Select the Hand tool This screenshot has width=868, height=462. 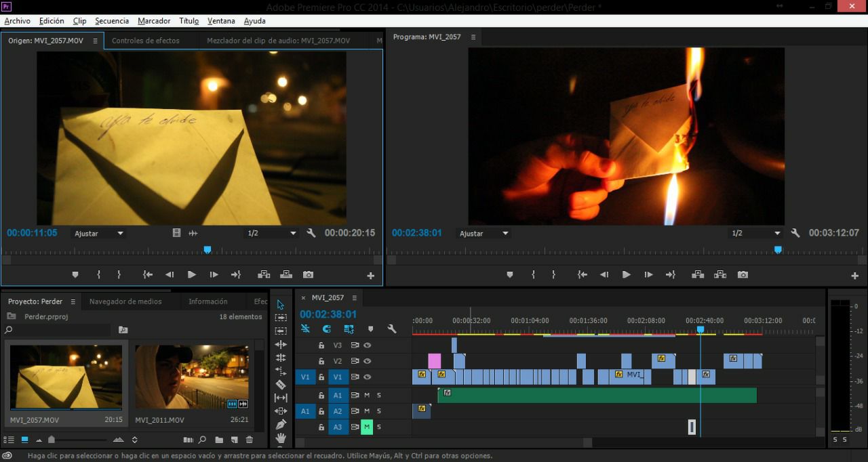click(281, 438)
